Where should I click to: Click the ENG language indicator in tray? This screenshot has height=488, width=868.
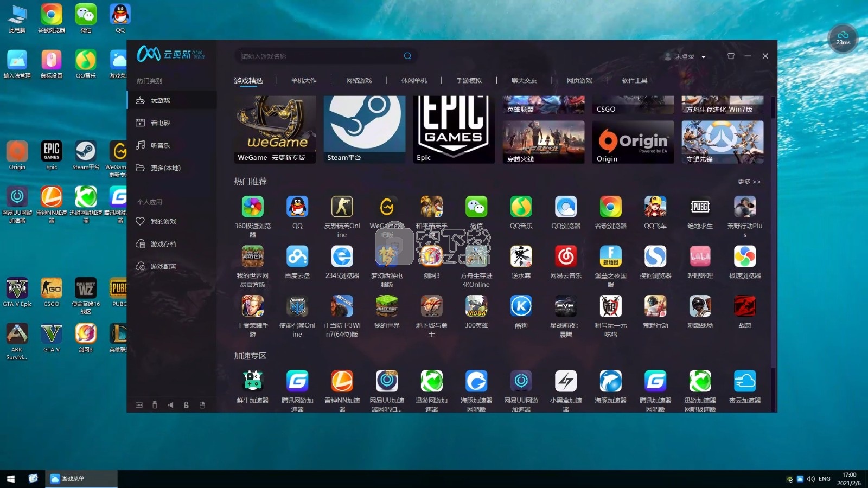(825, 479)
